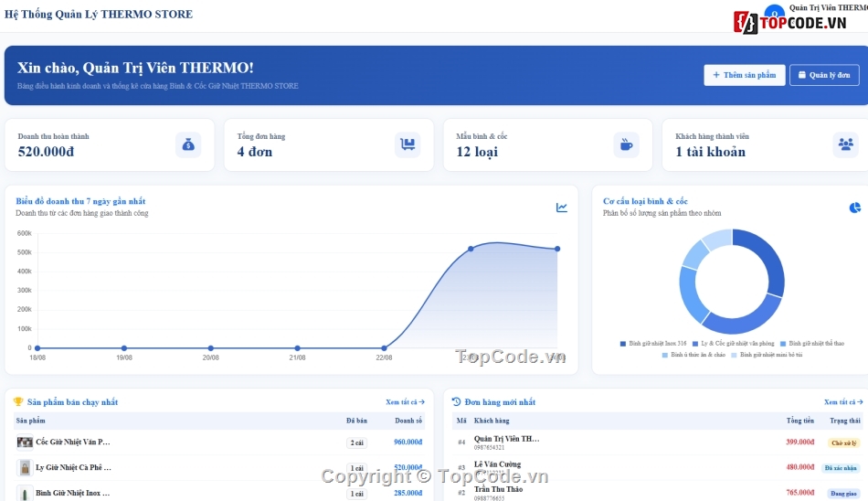Click the money bag revenue icon
The height and width of the screenshot is (501, 868).
tap(188, 144)
